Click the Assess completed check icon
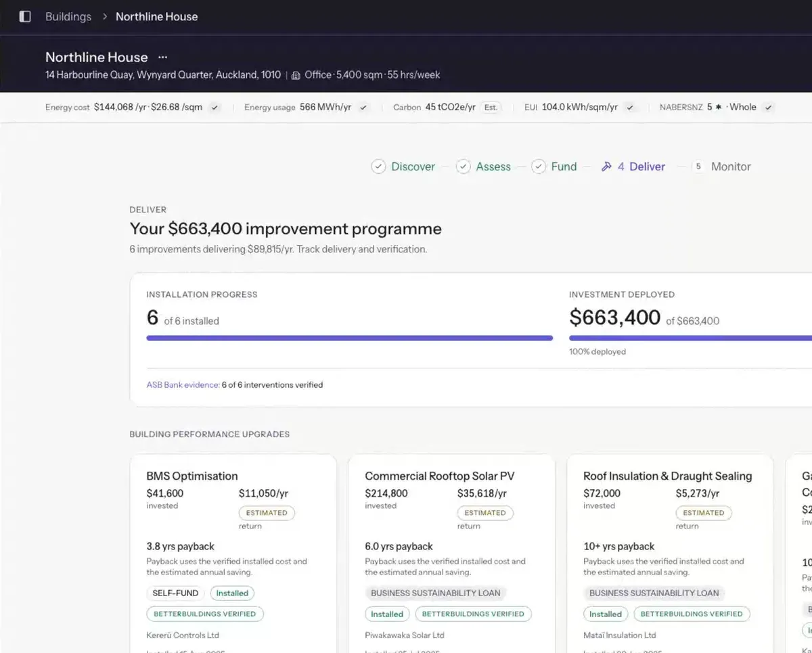The height and width of the screenshot is (653, 812). coord(463,166)
